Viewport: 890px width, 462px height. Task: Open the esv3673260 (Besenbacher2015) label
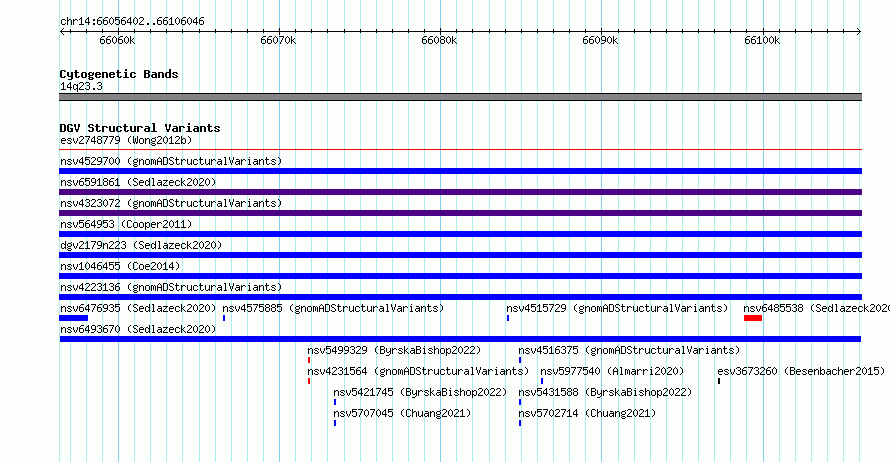tap(801, 371)
